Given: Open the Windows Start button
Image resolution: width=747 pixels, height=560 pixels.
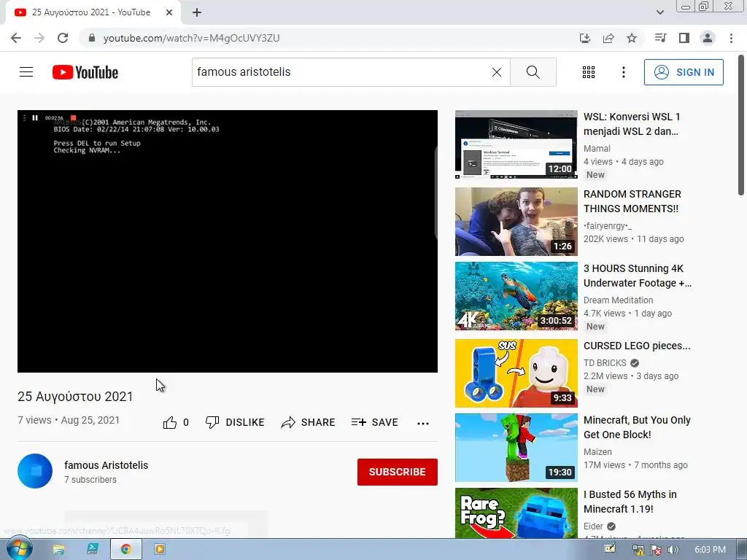Looking at the screenshot, I should click(19, 549).
